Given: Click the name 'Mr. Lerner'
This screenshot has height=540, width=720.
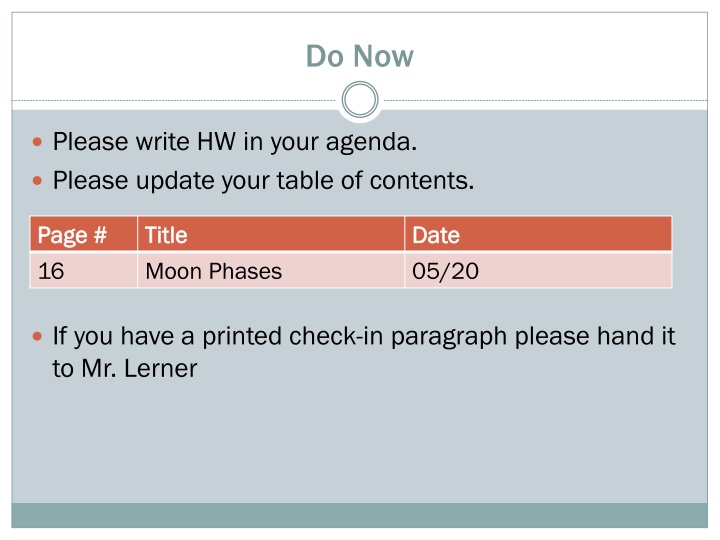Looking at the screenshot, I should coord(139,368).
